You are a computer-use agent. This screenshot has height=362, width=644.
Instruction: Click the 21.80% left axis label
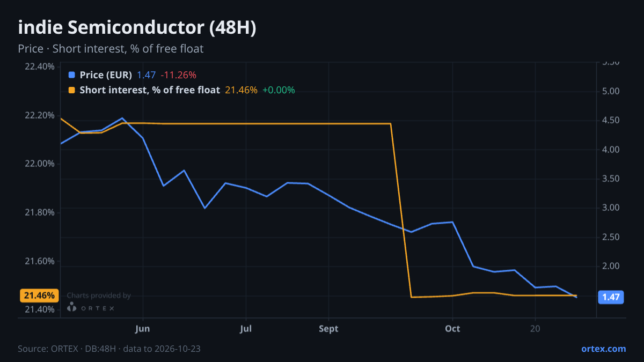[39, 212]
